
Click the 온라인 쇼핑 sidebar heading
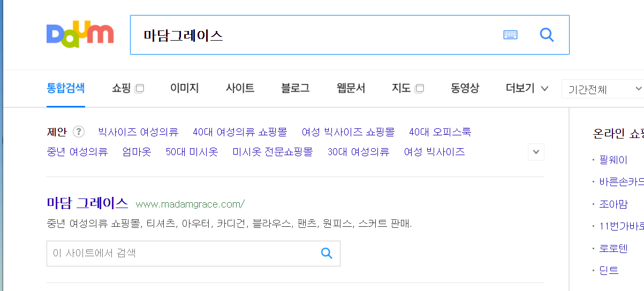point(618,133)
